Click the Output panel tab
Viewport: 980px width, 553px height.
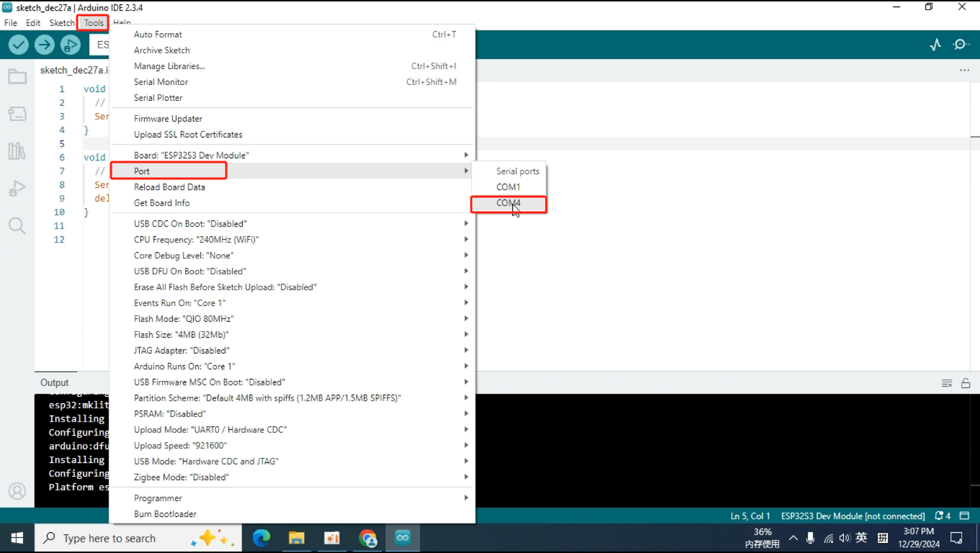[x=55, y=383]
